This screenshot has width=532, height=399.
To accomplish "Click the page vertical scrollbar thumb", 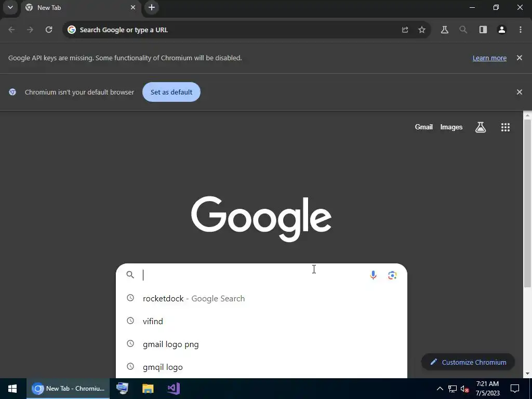I will pos(527,204).
